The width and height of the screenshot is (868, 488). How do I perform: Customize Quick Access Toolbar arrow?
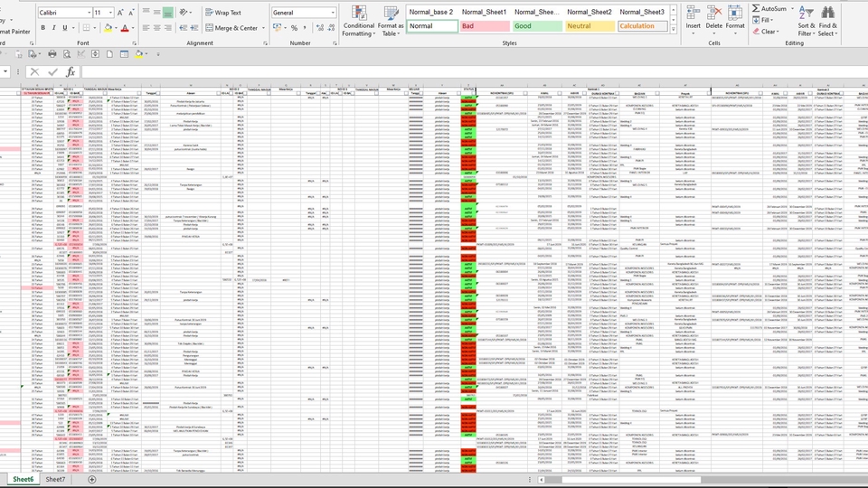(x=157, y=54)
